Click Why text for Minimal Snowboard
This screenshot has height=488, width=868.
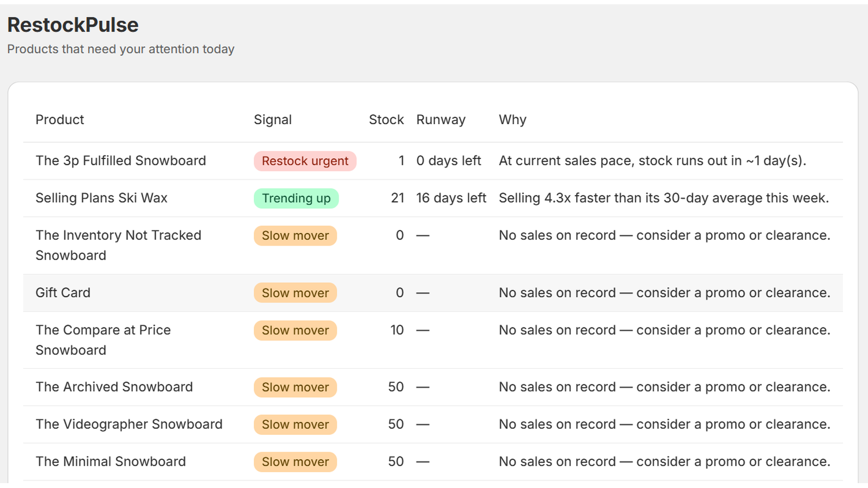[x=665, y=462]
